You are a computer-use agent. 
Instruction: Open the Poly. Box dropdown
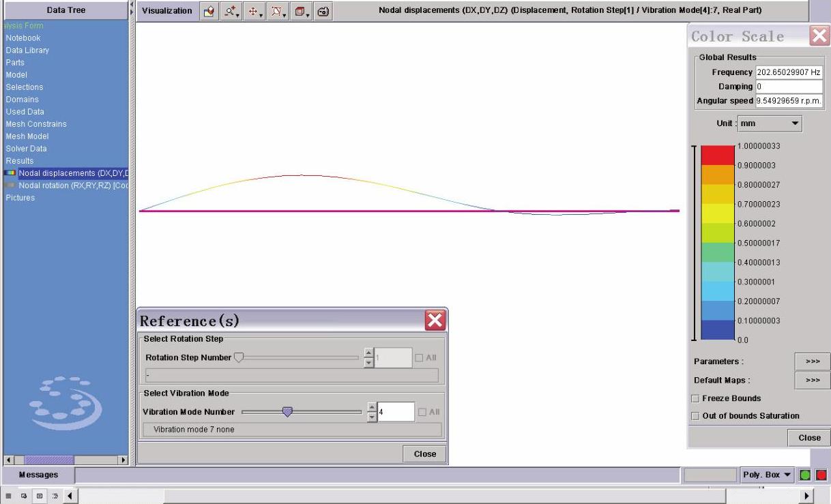766,475
